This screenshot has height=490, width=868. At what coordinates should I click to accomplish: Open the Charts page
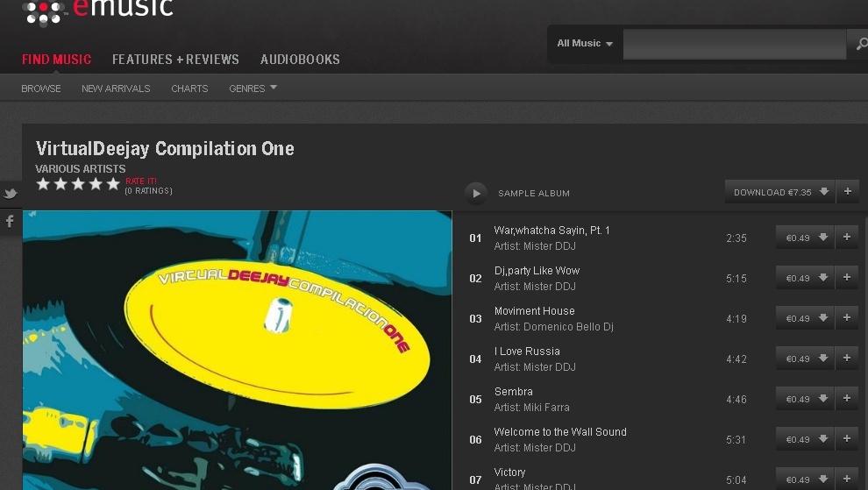click(x=189, y=89)
